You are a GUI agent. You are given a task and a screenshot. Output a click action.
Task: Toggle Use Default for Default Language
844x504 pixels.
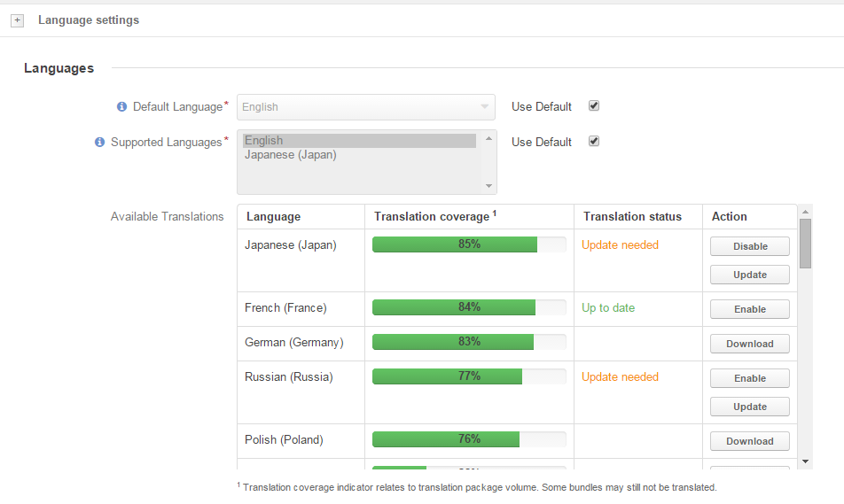point(594,106)
